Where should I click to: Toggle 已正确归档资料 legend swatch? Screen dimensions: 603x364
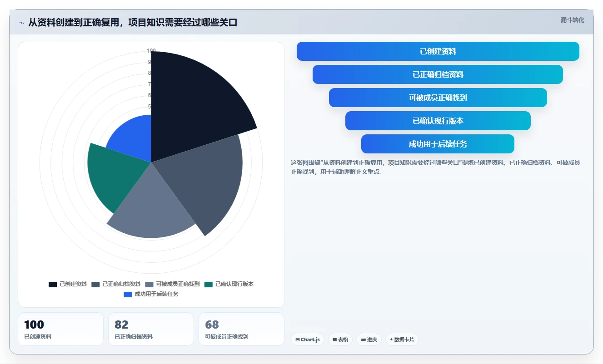95,284
